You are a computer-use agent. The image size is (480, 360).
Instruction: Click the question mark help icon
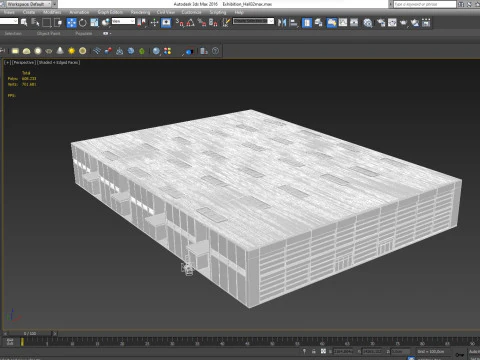click(x=215, y=51)
